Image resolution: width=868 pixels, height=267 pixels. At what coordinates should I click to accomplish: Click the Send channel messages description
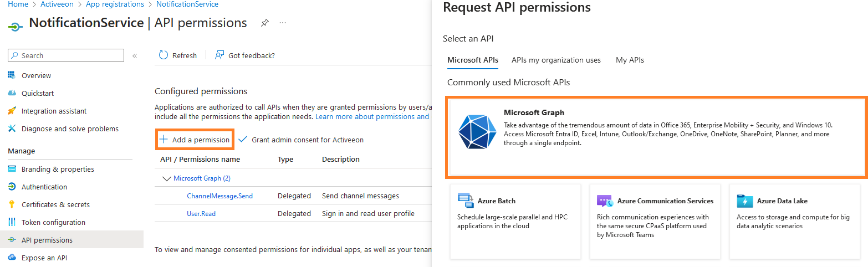coord(360,196)
